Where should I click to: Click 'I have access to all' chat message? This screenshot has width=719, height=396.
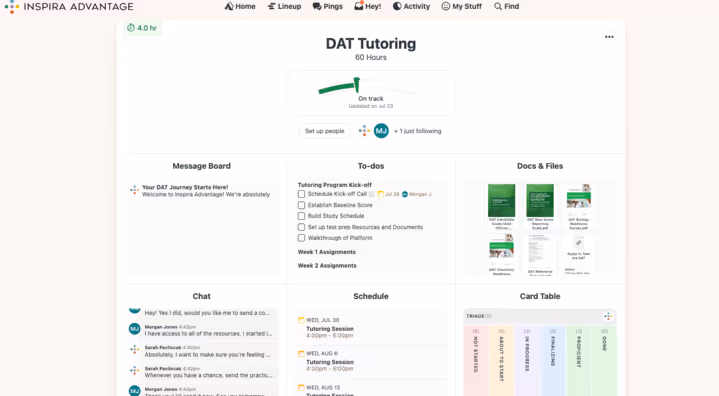[x=208, y=334]
